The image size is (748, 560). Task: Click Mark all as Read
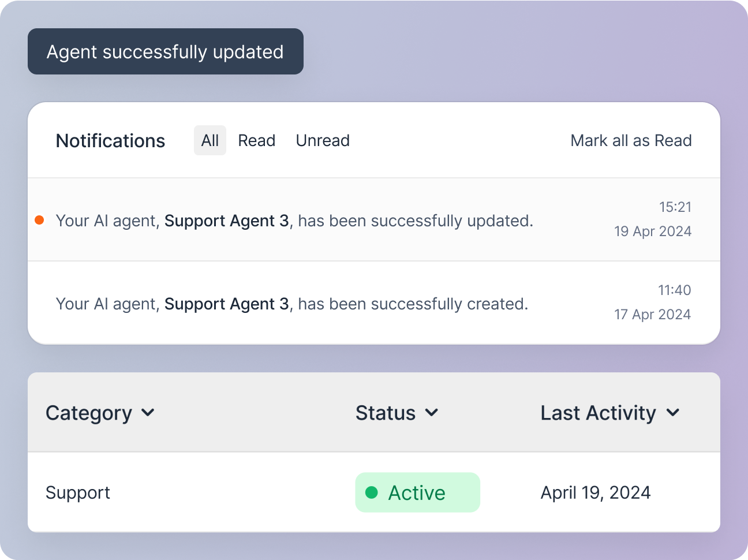[x=631, y=140]
